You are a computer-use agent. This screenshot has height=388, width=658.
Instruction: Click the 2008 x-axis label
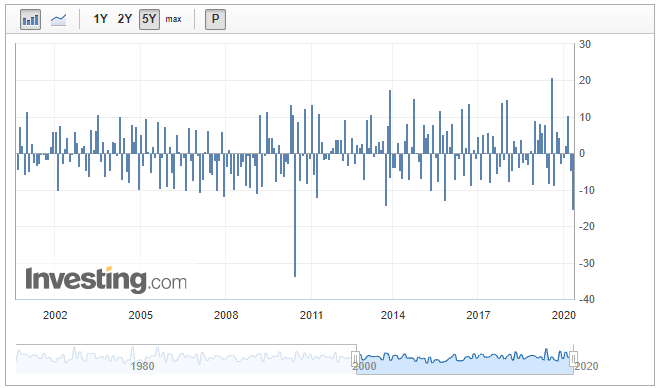click(226, 315)
